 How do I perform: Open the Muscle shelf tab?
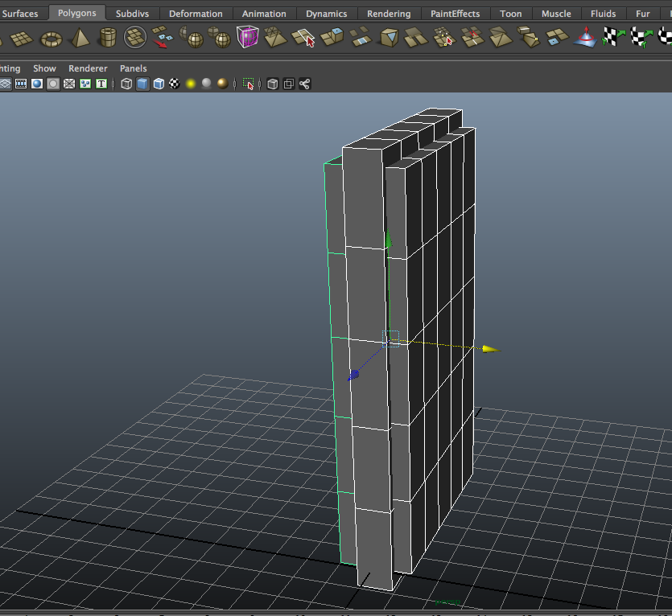[556, 14]
